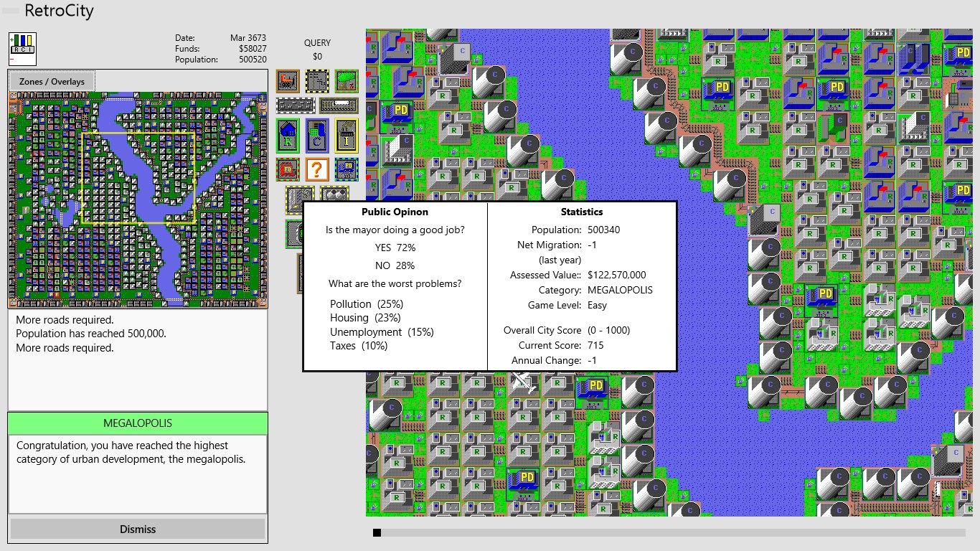
Task: Open the app menu beside RetroCity title
Action: click(x=11, y=11)
